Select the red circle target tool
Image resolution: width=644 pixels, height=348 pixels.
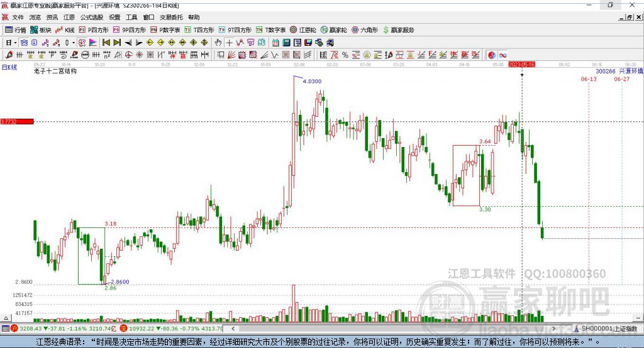pos(128,55)
